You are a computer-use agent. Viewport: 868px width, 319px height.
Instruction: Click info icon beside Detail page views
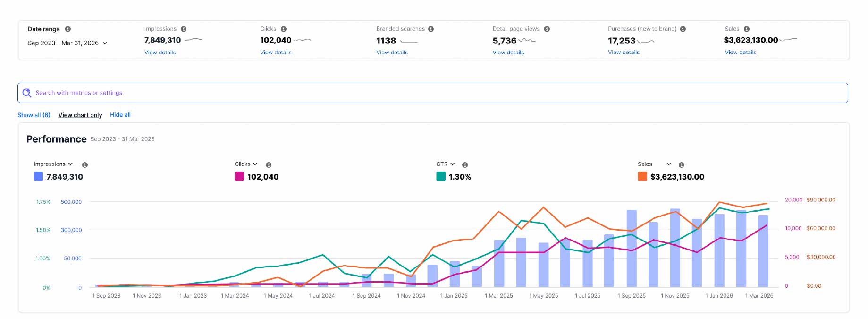(547, 29)
